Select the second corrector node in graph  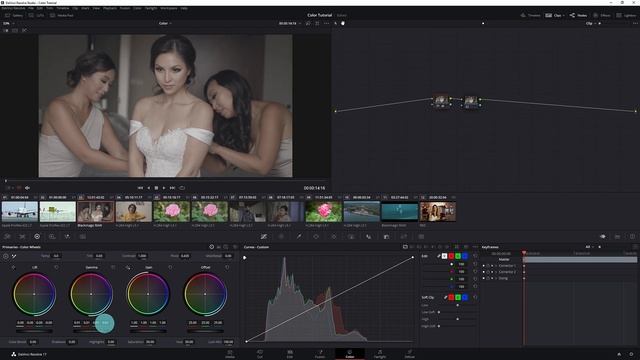click(x=471, y=101)
